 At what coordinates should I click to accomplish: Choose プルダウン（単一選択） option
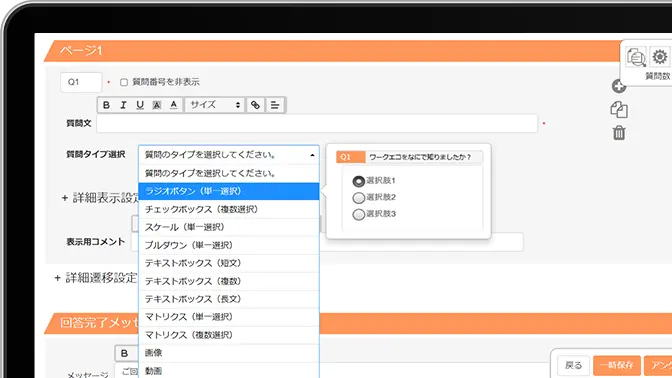click(x=229, y=245)
